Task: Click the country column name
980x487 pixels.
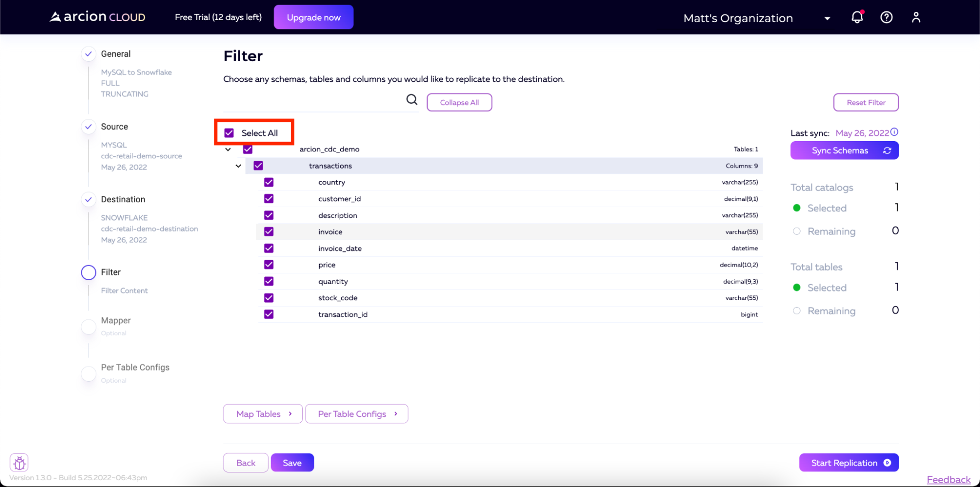Action: click(332, 182)
